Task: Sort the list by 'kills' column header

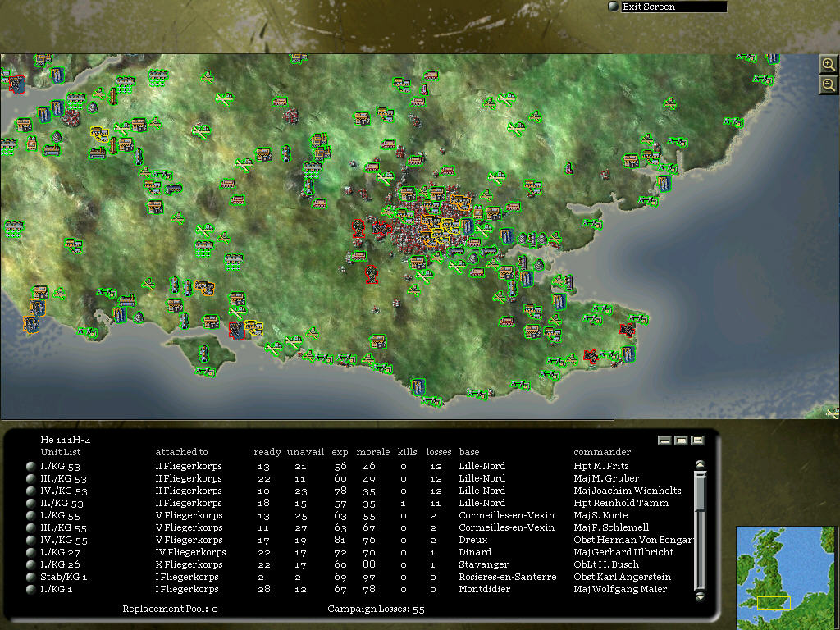Action: coord(407,452)
